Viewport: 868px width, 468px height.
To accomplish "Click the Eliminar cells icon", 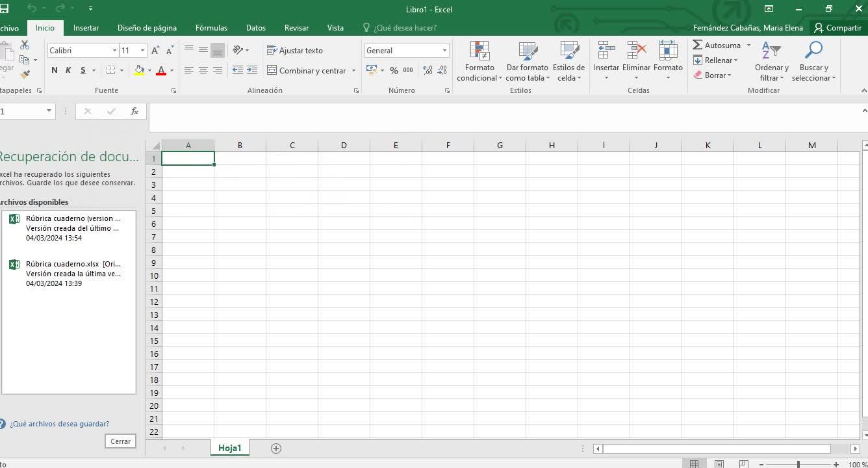I will point(636,51).
